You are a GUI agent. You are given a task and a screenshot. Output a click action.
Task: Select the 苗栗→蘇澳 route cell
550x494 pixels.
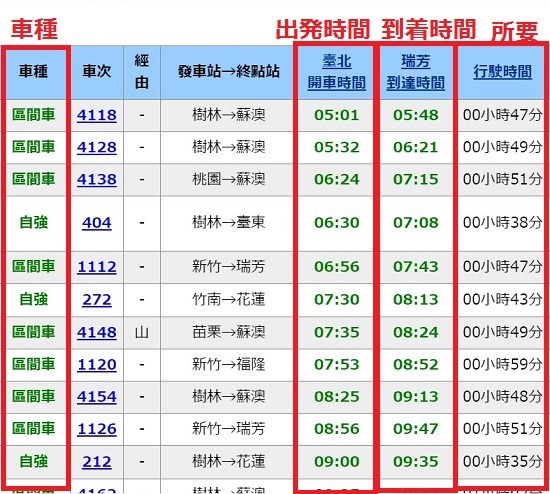[229, 332]
